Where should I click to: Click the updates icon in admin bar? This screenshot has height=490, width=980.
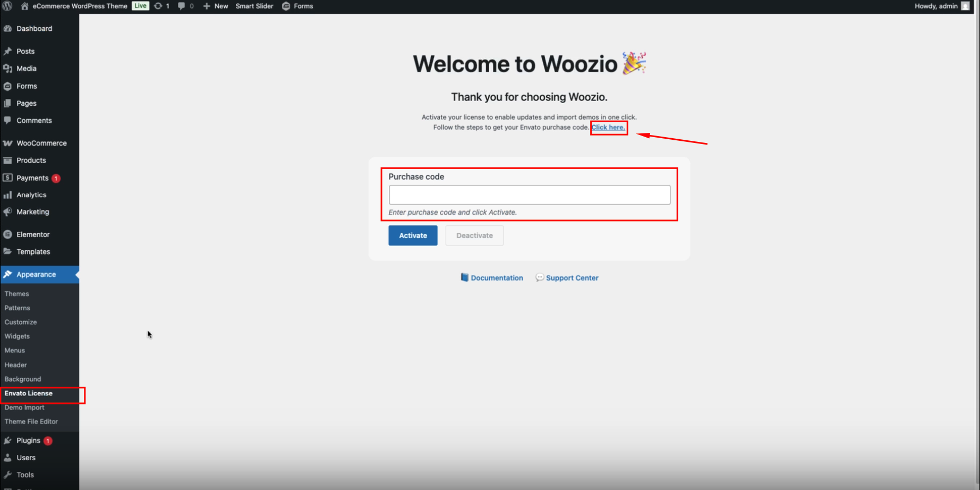158,6
